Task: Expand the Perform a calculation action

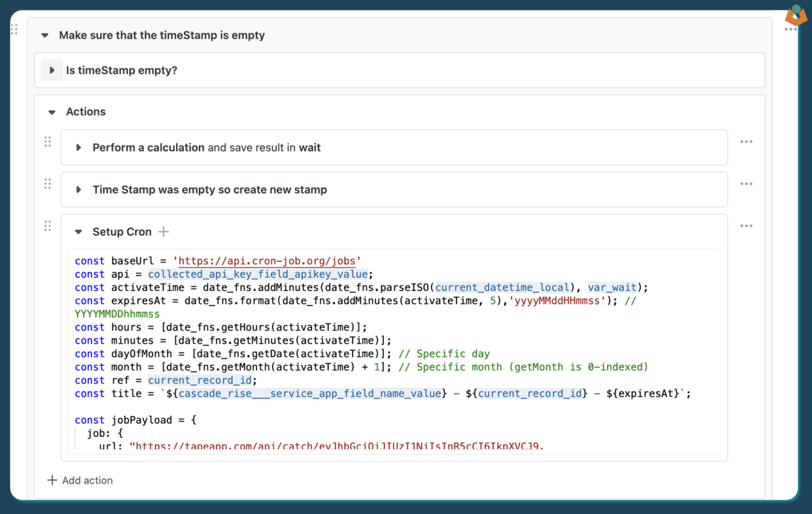Action: point(78,147)
